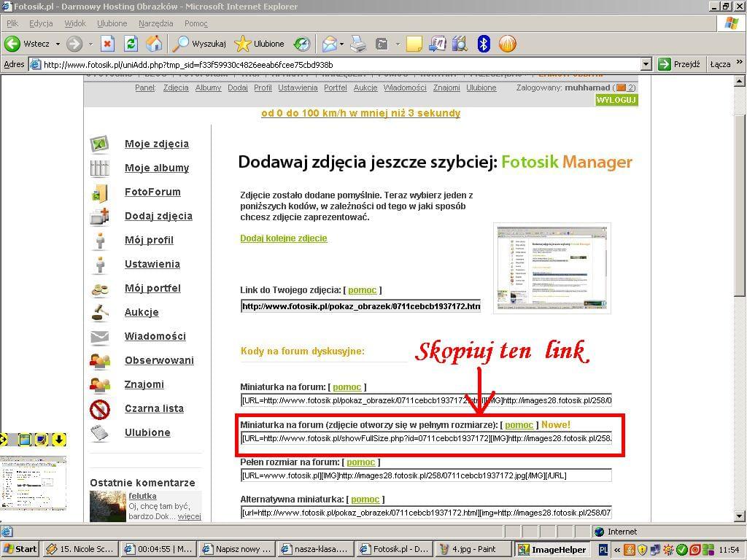The image size is (747, 560).
Task: Click the Miniaturka na forum code field
Action: (426, 400)
